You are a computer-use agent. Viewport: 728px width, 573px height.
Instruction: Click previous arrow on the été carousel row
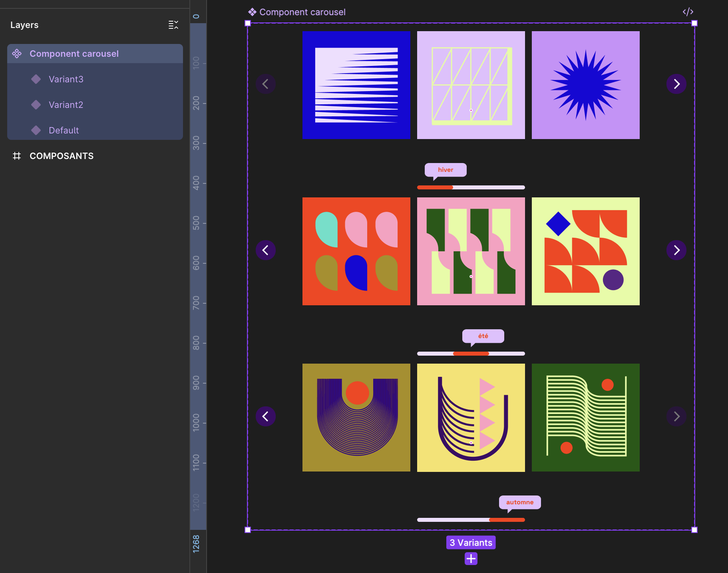tap(266, 250)
